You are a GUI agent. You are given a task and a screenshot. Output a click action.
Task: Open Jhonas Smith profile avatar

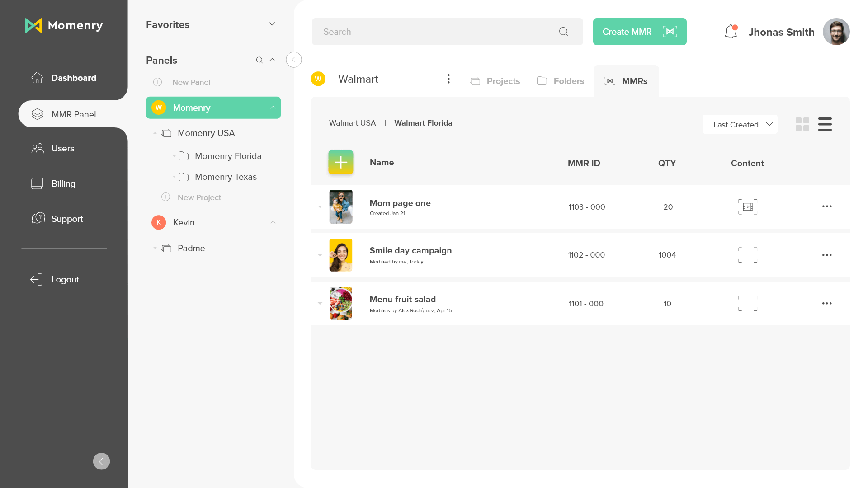(x=836, y=32)
